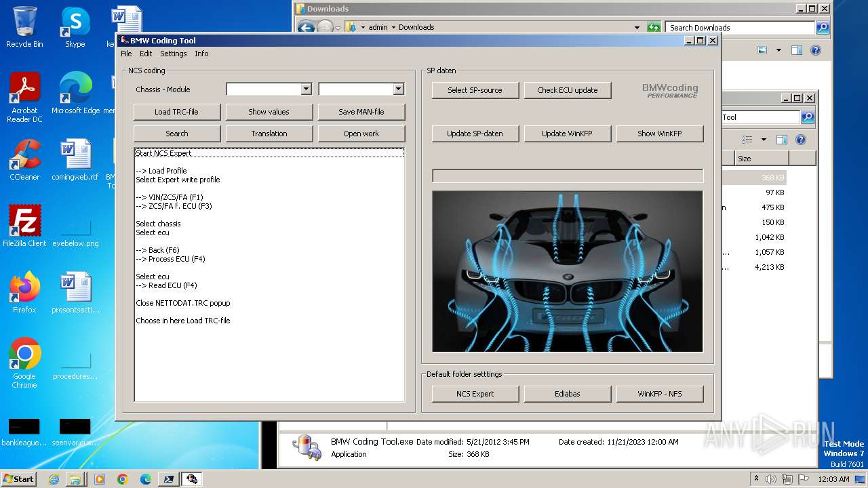Set NCS Expert default folder
This screenshot has height=488, width=868.
[x=475, y=394]
